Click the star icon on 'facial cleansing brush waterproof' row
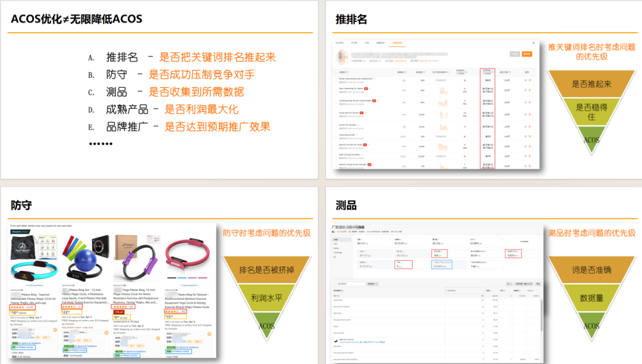 click(525, 80)
